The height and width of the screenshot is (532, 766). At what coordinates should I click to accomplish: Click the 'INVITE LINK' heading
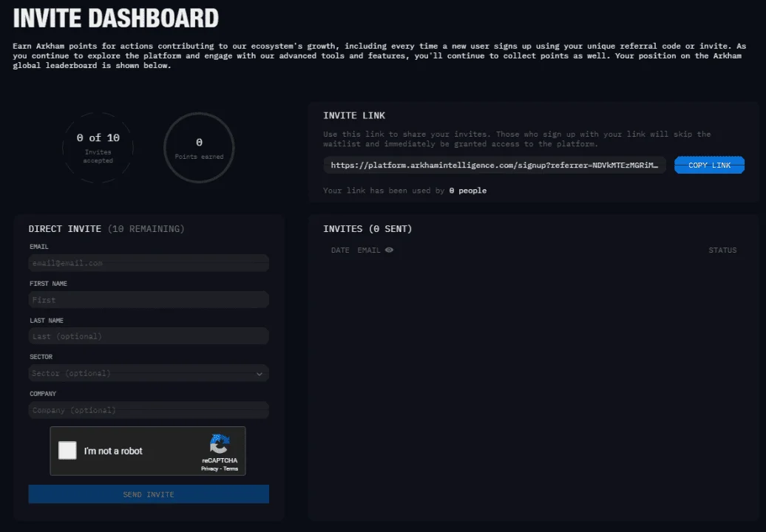(x=354, y=115)
